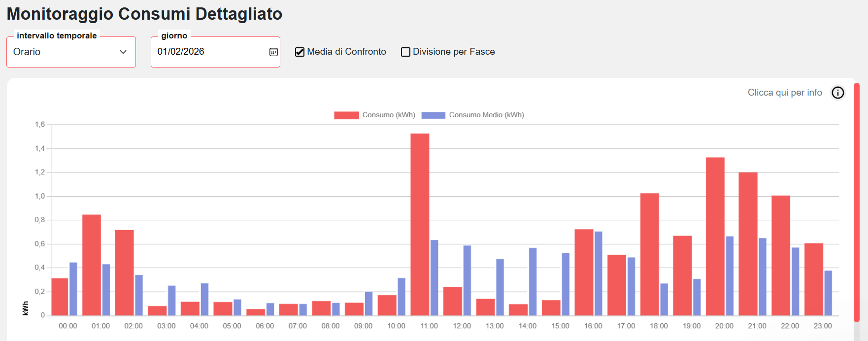Click the giorno date field
Image resolution: width=868 pixels, height=341 pixels.
coord(209,52)
